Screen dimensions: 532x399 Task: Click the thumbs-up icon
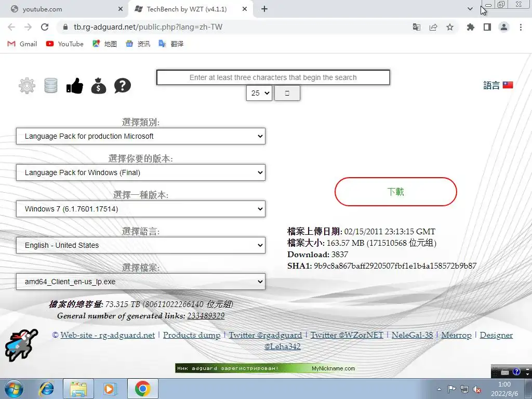(75, 86)
